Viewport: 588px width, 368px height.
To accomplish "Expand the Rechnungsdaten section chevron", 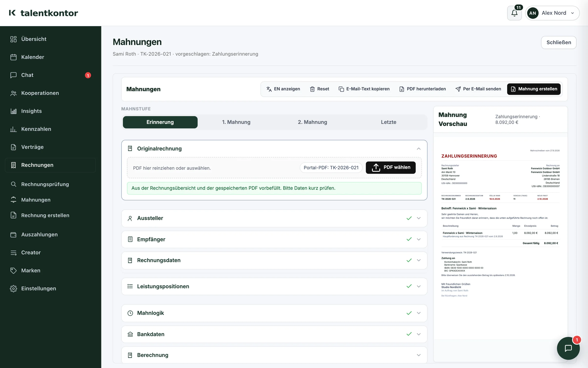I will (419, 260).
